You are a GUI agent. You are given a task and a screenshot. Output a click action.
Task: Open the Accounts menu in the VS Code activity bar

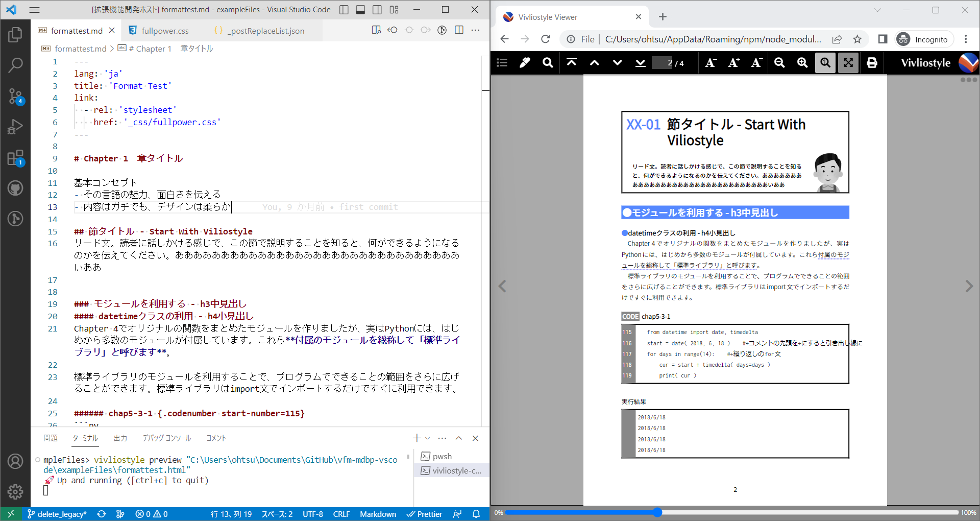(x=15, y=461)
